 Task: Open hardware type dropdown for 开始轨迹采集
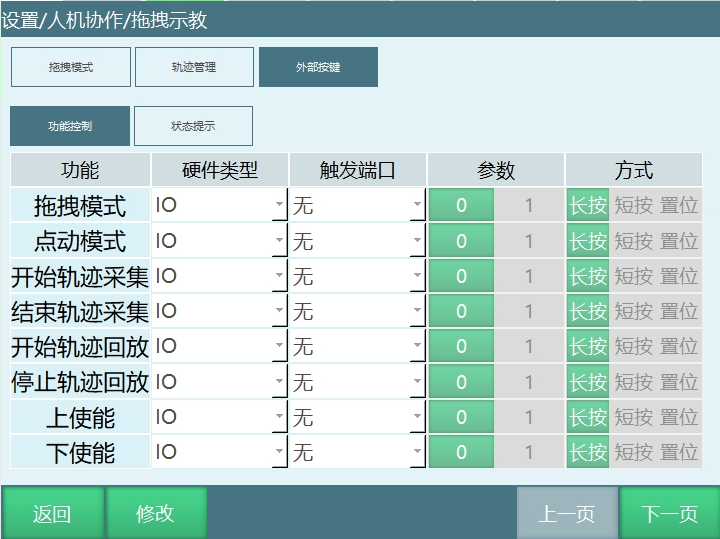(219, 275)
